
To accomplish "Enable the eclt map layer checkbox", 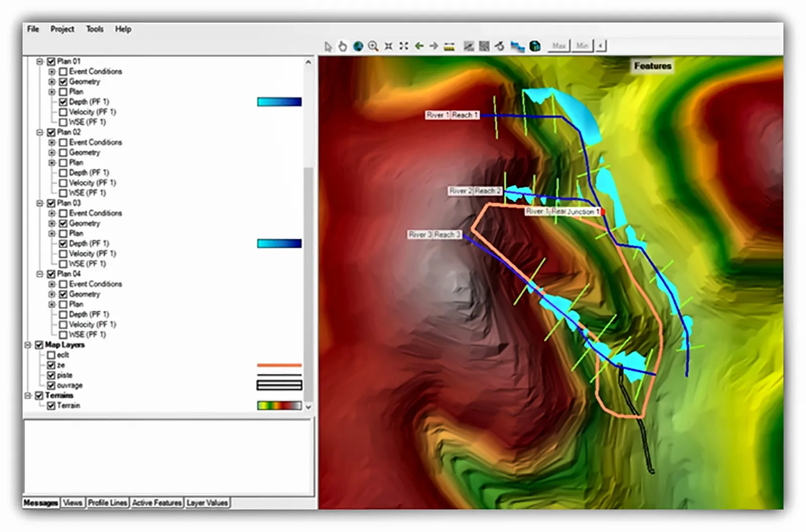I will click(51, 355).
